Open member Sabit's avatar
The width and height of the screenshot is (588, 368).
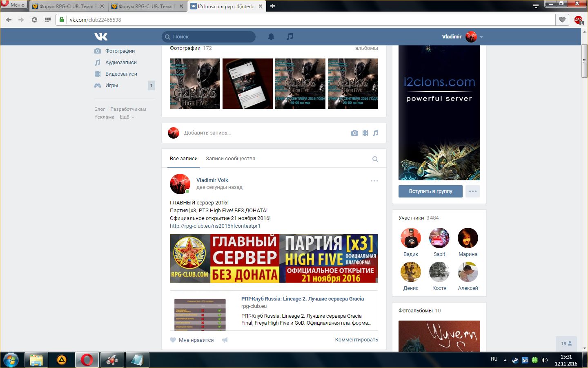tap(439, 238)
